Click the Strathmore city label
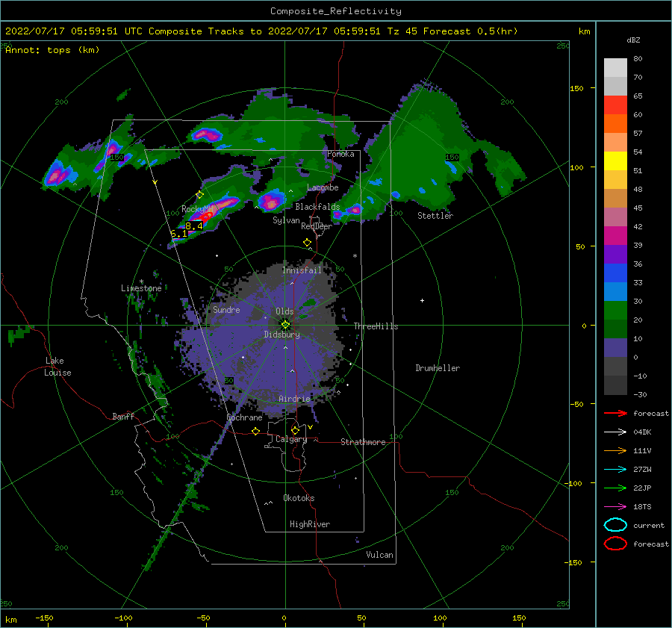Image resolution: width=672 pixels, height=628 pixels. pos(363,442)
